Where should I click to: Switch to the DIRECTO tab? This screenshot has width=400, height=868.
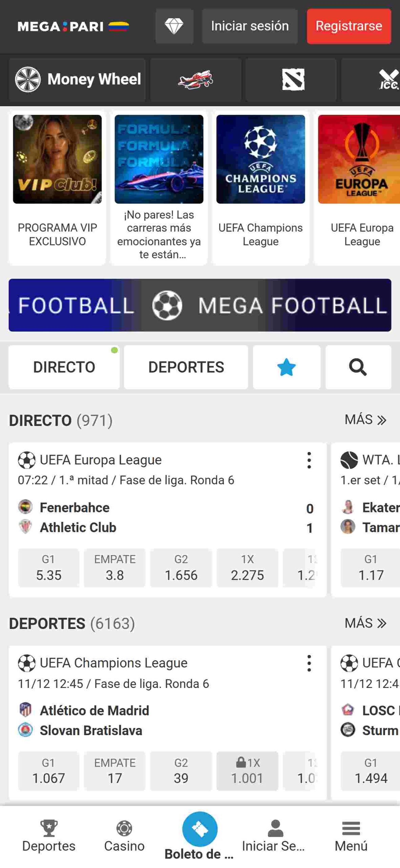pyautogui.click(x=64, y=367)
